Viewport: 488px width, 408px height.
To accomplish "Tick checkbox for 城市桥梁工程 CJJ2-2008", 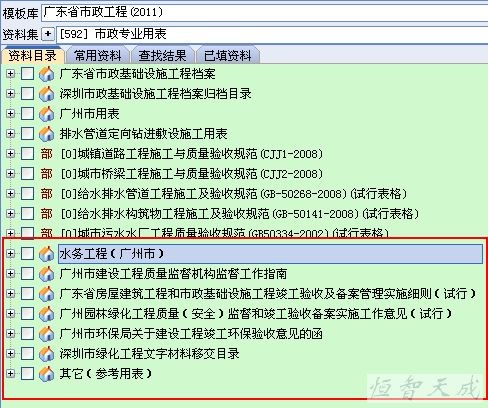I will [x=27, y=174].
